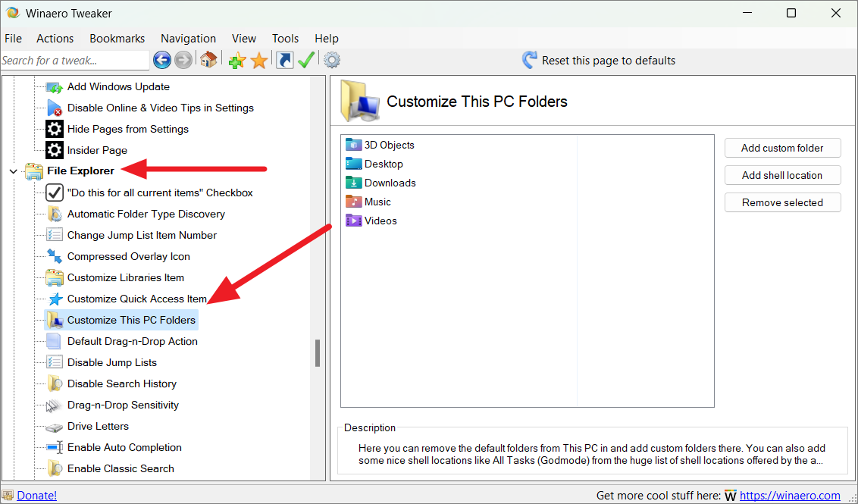Open the Donate! link
The image size is (858, 504).
coord(36,496)
